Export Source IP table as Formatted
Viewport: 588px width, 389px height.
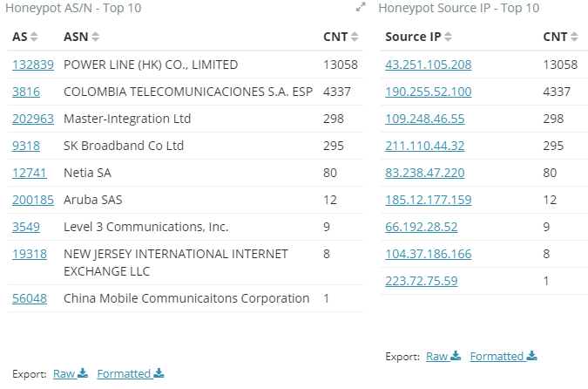(x=504, y=356)
